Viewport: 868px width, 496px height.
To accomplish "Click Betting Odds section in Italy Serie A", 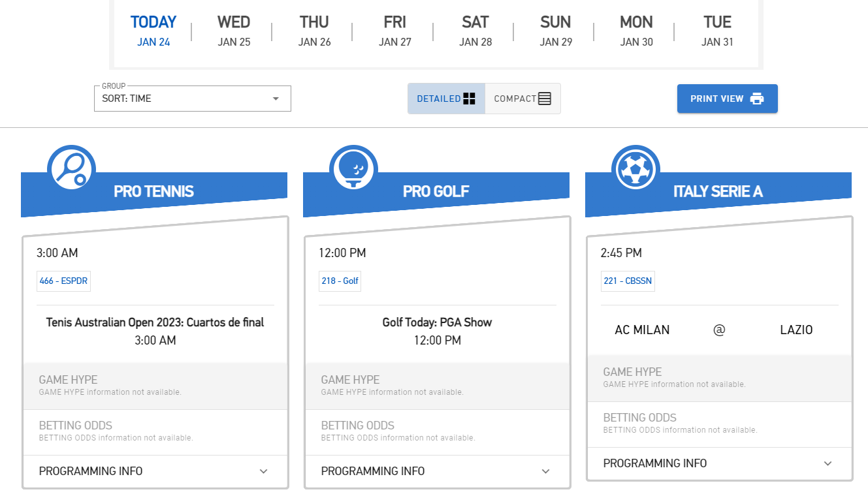I will (x=719, y=424).
